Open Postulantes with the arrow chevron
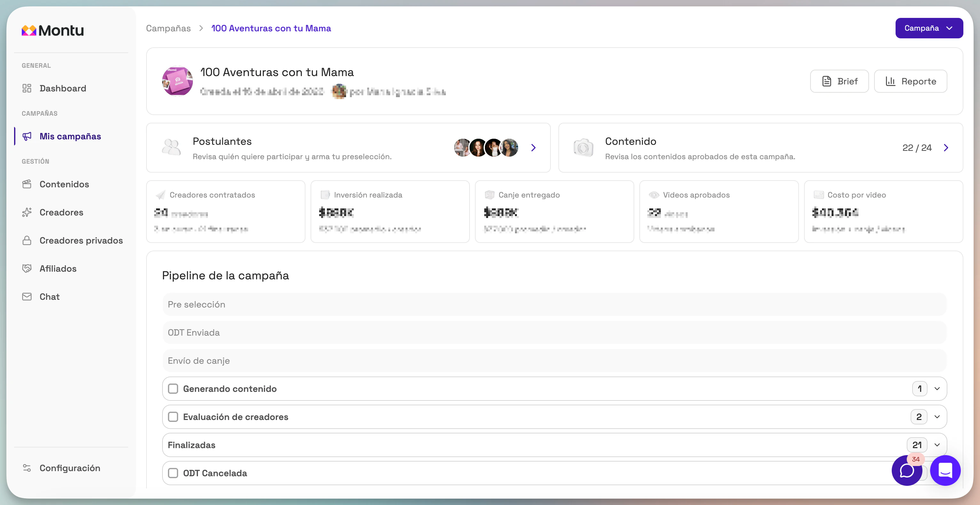This screenshot has width=980, height=505. 533,148
